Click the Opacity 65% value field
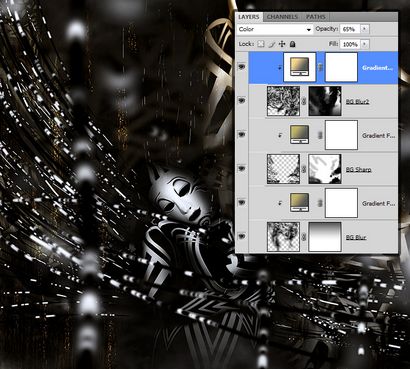The image size is (410, 369). [x=350, y=29]
